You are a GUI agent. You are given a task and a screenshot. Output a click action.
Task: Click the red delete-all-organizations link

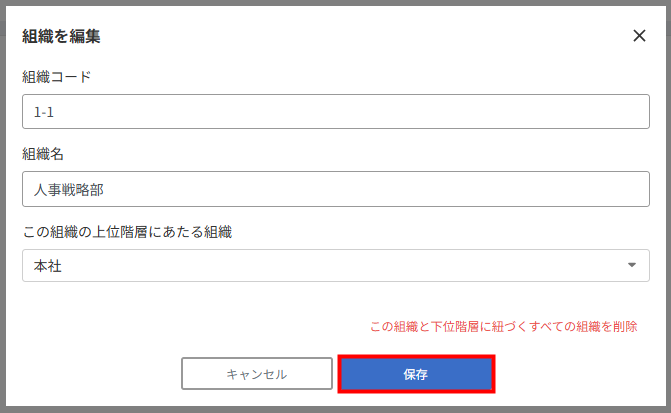pyautogui.click(x=503, y=327)
